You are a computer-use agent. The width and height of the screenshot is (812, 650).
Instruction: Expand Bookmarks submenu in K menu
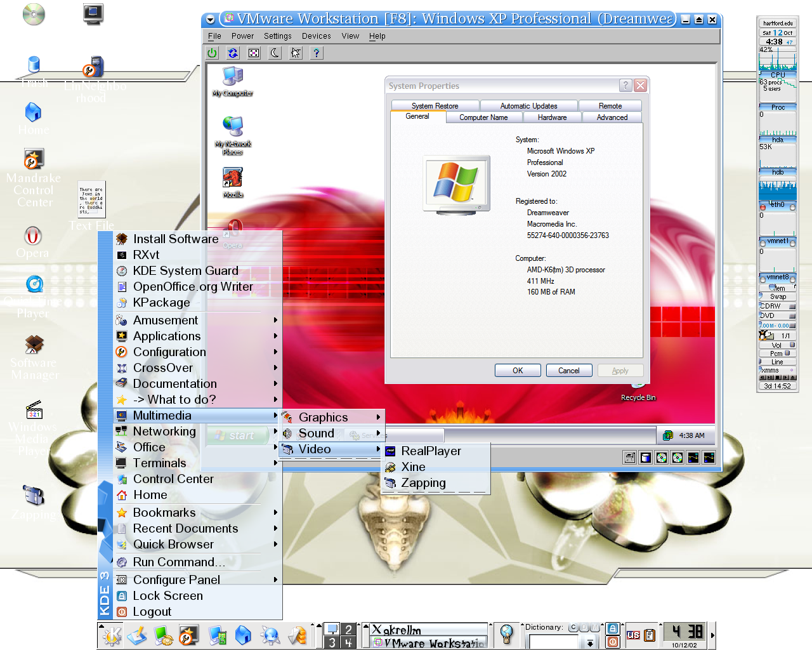click(197, 512)
